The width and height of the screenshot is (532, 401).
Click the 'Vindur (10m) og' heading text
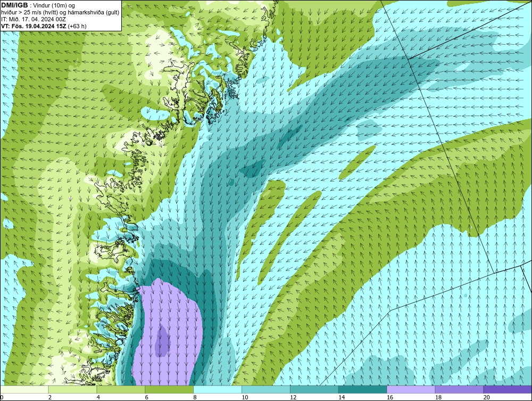coord(54,5)
